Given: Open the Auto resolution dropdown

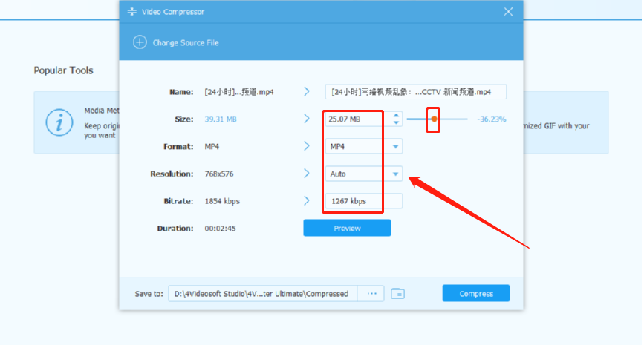Looking at the screenshot, I should (x=363, y=174).
